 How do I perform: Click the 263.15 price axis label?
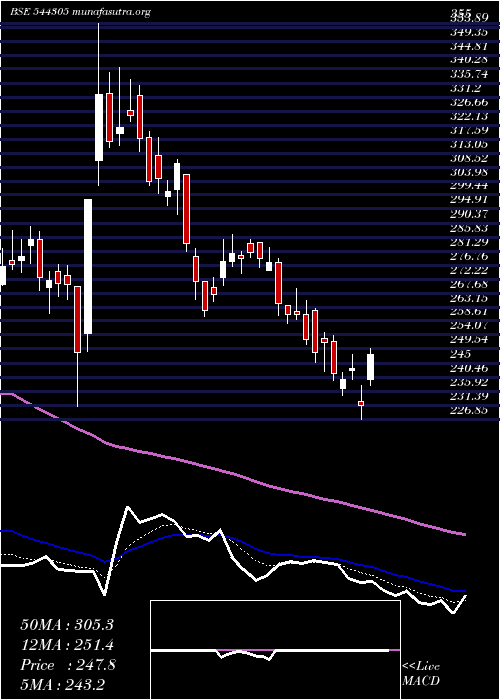pyautogui.click(x=470, y=298)
